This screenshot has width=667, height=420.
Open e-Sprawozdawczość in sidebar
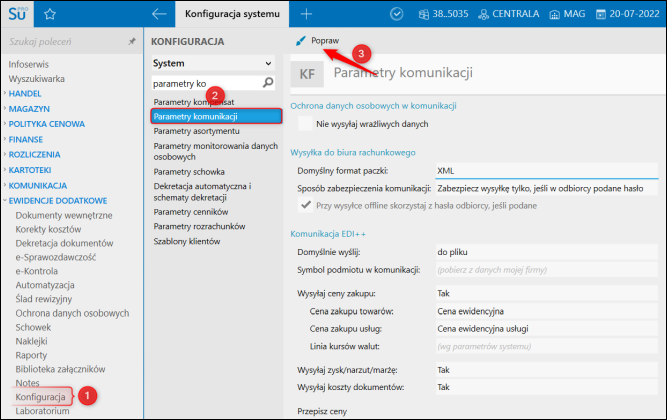pos(56,257)
